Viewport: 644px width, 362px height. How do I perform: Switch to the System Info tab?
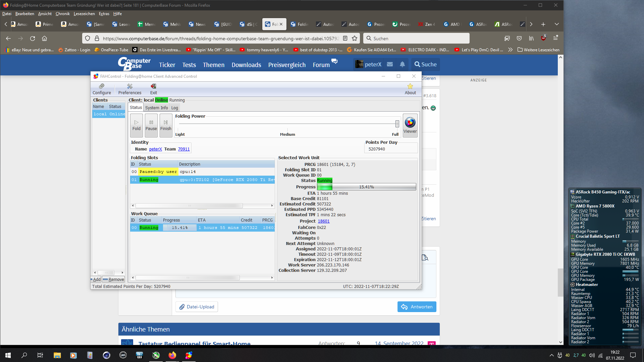[x=156, y=108]
